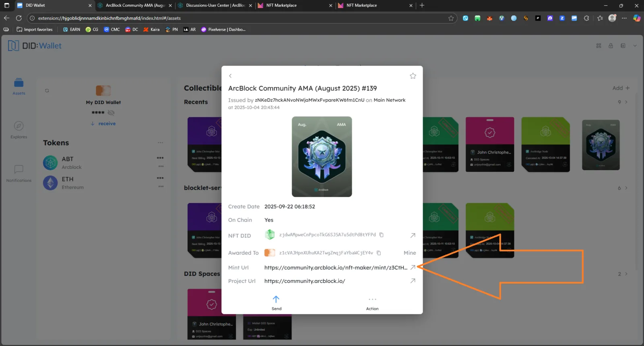Click the Main Network label

pos(389,100)
